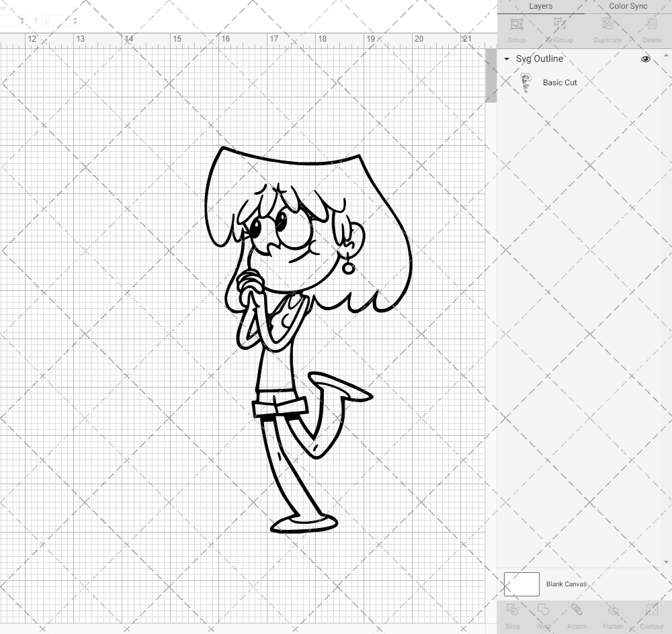Click the Duplicate icon
Viewport: 672px width, 634px height.
pos(607,24)
